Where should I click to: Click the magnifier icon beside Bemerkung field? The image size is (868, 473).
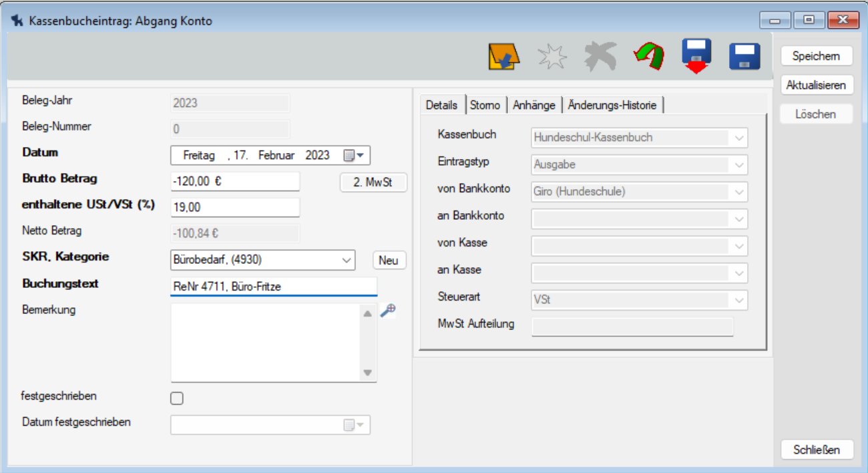click(388, 311)
